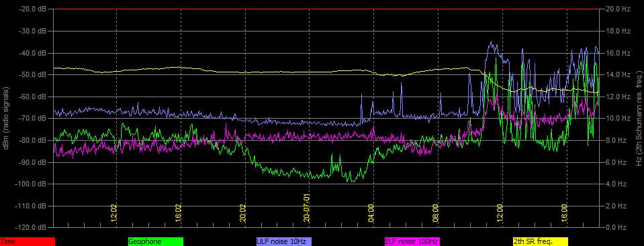Click the 10.0 Hz right axis value
The height and width of the screenshot is (246, 644).
click(617, 118)
